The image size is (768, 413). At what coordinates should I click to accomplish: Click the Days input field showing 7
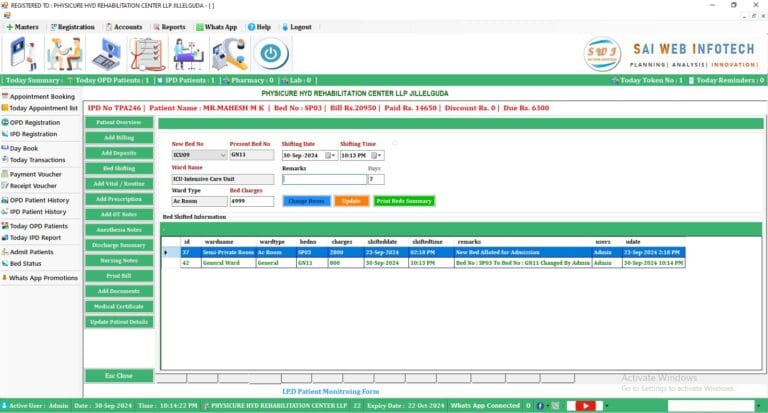[x=376, y=179]
